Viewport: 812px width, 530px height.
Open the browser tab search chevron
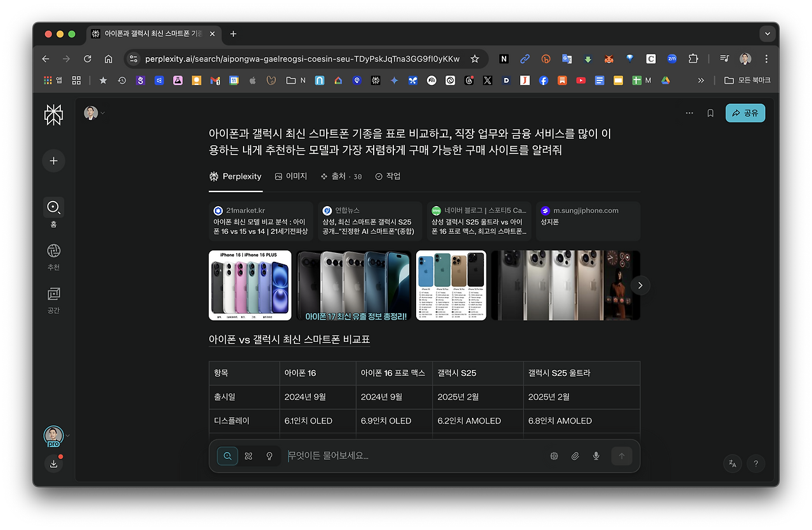767,34
